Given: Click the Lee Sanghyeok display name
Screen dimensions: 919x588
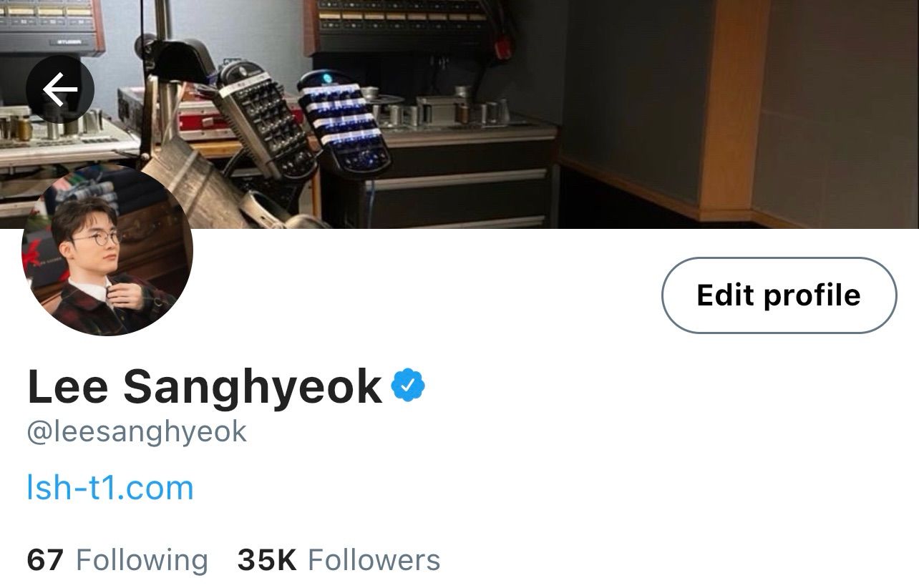Looking at the screenshot, I should (x=205, y=386).
